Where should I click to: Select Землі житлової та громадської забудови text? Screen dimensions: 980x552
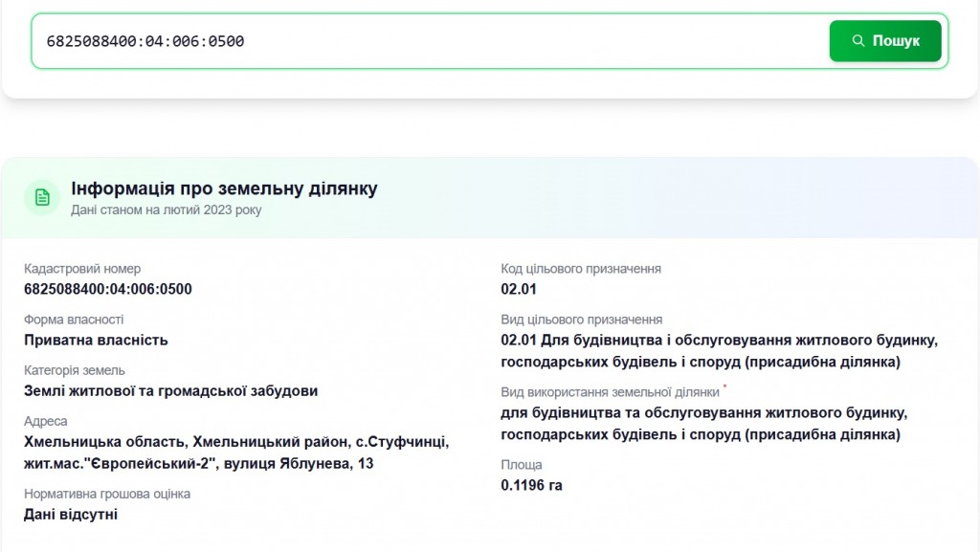170,390
